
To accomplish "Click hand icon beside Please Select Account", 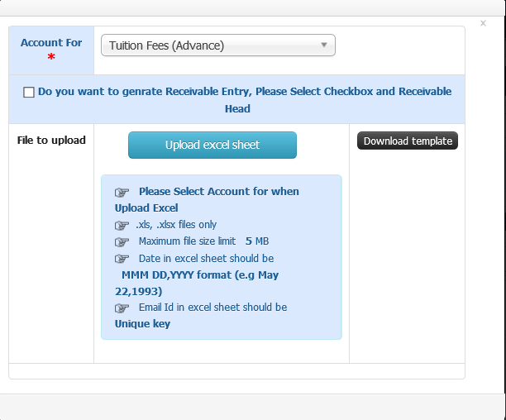I will [x=122, y=193].
